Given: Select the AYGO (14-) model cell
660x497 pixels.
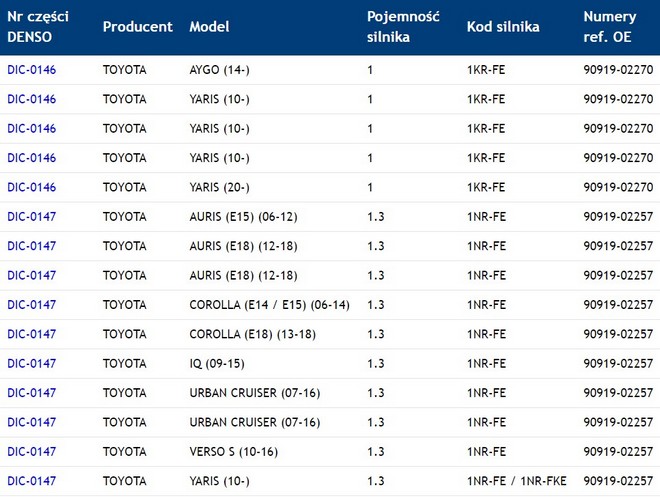Looking at the screenshot, I should tap(222, 70).
